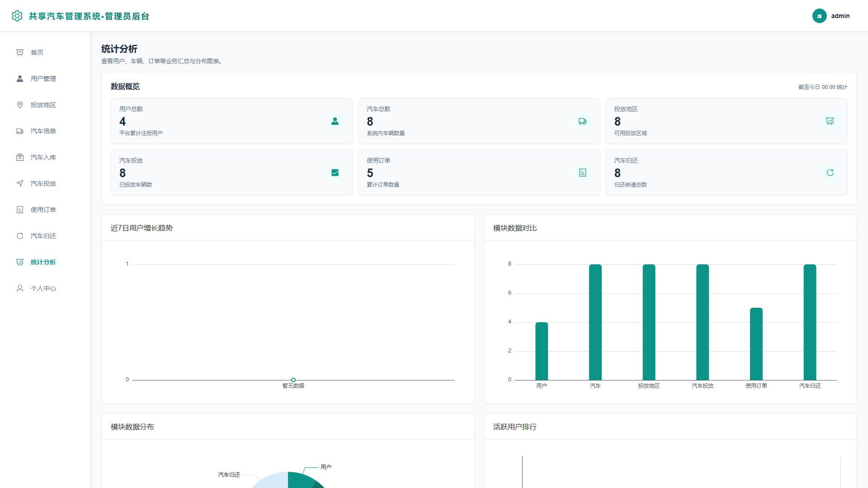Click the document icon in 使用订单 card
868x488 pixels.
(x=583, y=173)
